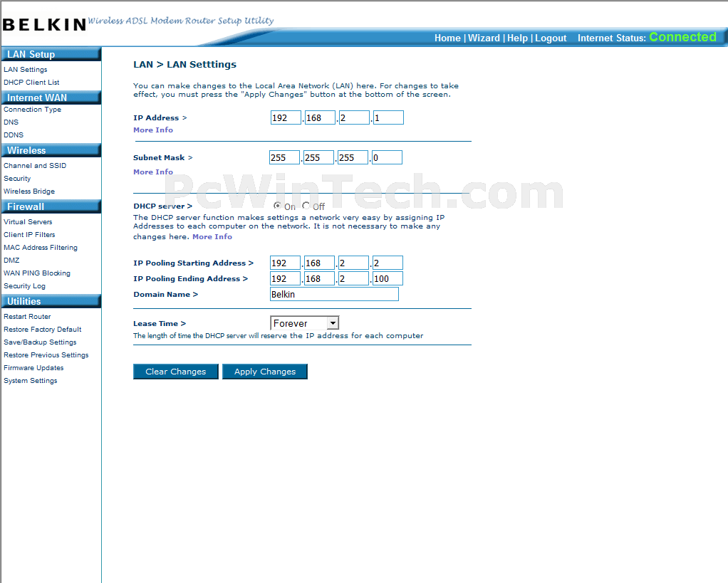The image size is (728, 583).
Task: Click the Internet WAN section header
Action: tap(51, 98)
